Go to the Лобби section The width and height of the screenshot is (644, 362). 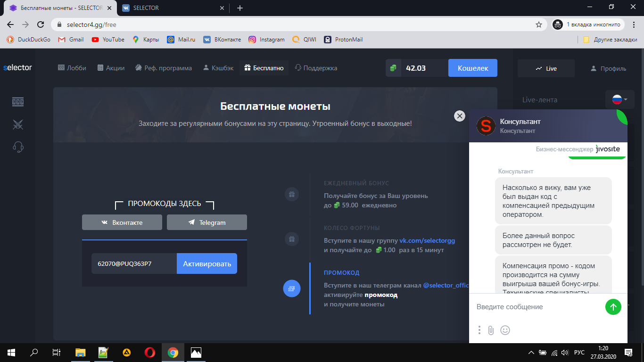point(72,68)
